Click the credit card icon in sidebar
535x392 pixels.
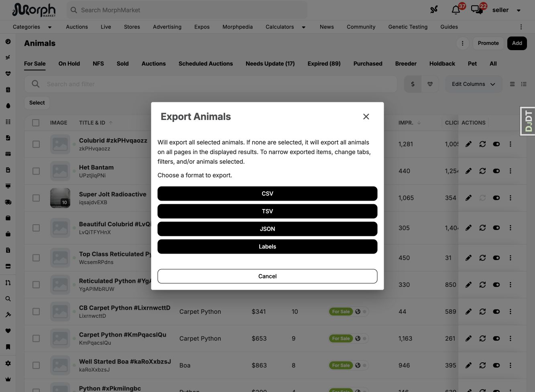click(x=8, y=154)
